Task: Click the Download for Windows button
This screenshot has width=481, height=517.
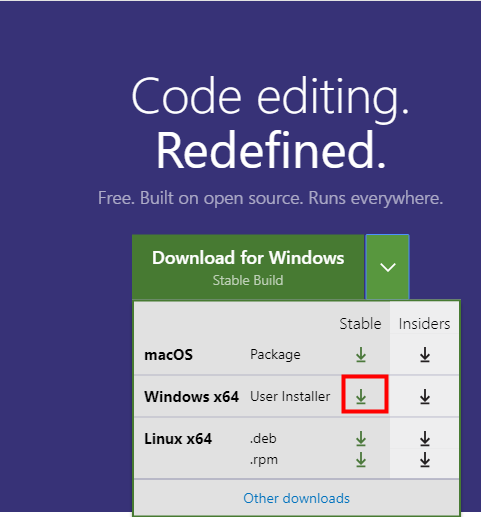Action: pos(248,267)
